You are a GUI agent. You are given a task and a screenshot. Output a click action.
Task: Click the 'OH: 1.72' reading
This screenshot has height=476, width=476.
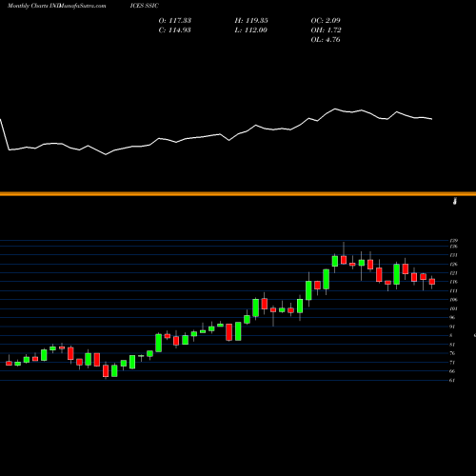pyautogui.click(x=326, y=30)
